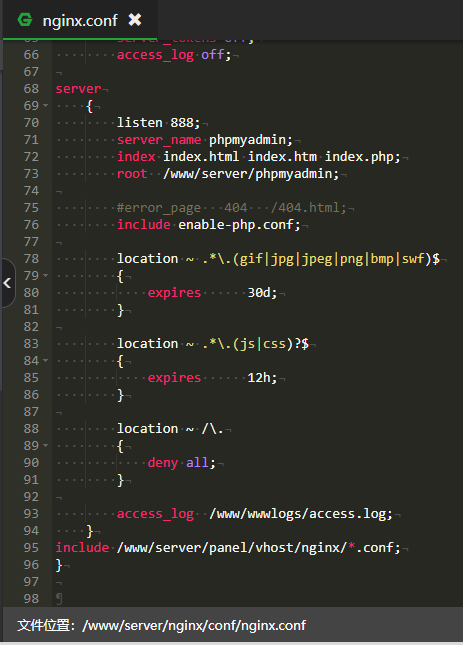The width and height of the screenshot is (463, 645).
Task: Click the expires 12h value
Action: pyautogui.click(x=262, y=378)
